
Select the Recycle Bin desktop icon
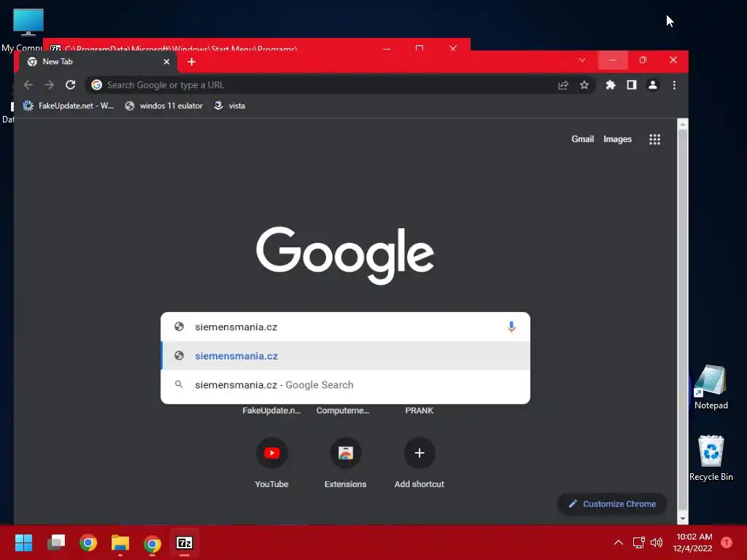(x=711, y=458)
